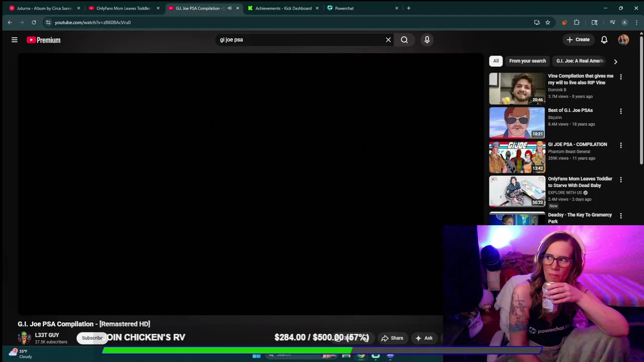644x362 pixels.
Task: Open Vine Compilation video thumbnail
Action: click(517, 88)
